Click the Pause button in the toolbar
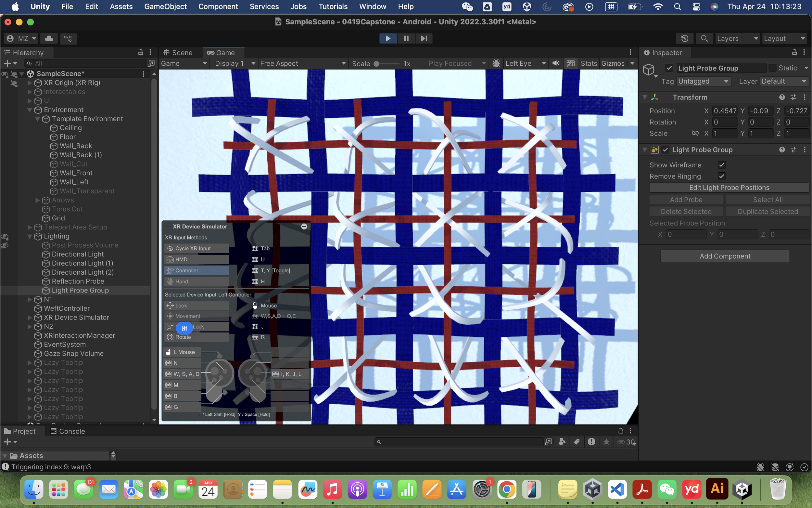The image size is (812, 508). point(406,38)
